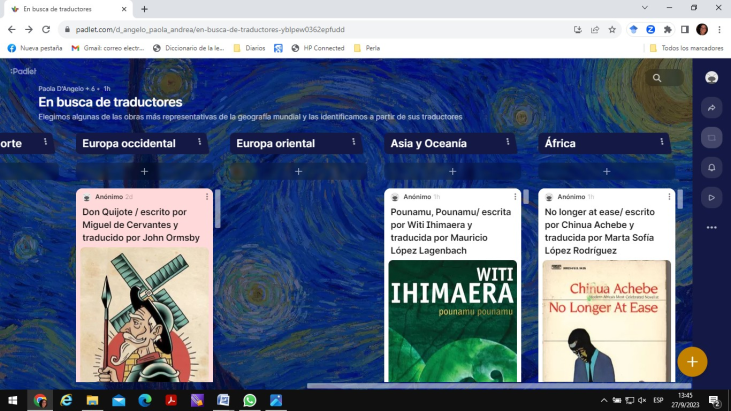This screenshot has height=411, width=731.
Task: Open options menu on Don Quijote post
Action: [x=207, y=196]
